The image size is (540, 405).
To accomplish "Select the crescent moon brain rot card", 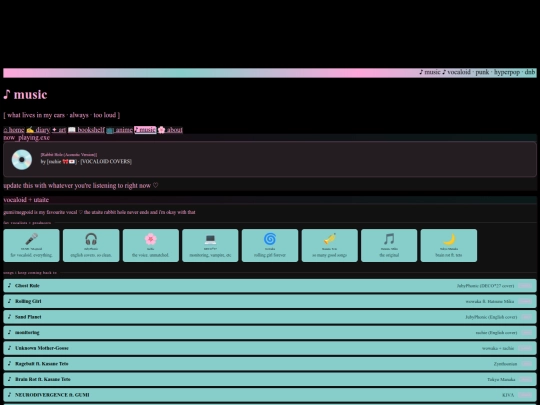I will click(449, 246).
